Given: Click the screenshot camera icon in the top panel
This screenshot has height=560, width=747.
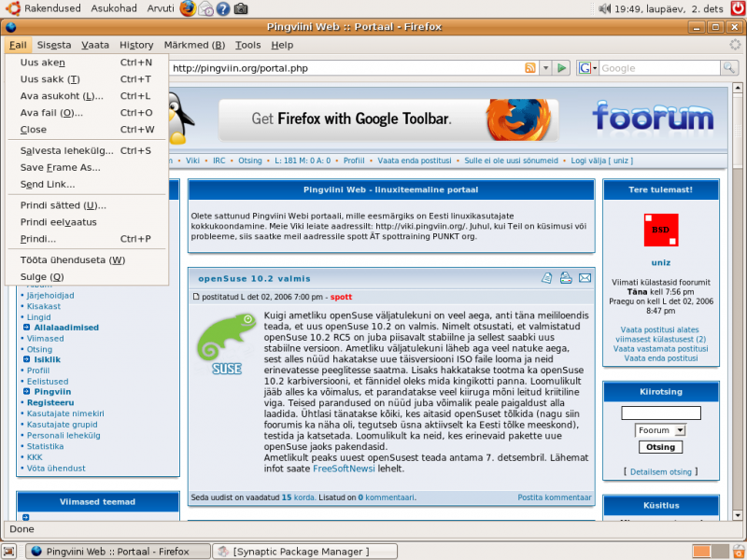Looking at the screenshot, I should [x=241, y=8].
